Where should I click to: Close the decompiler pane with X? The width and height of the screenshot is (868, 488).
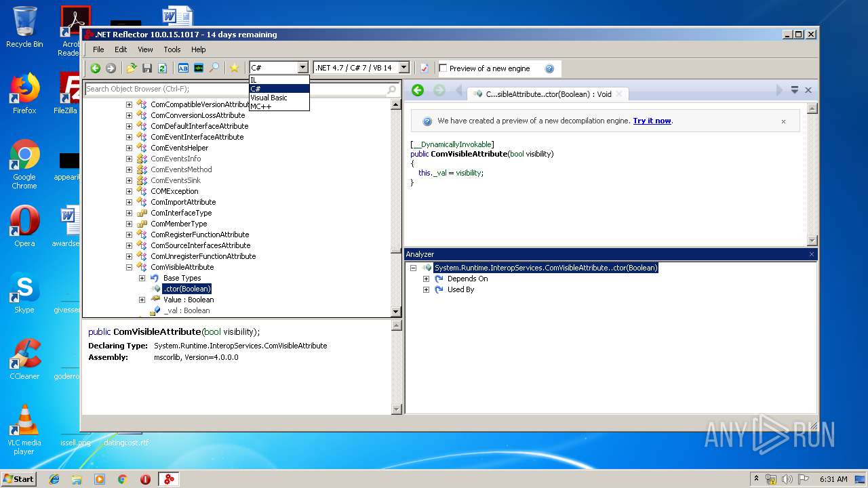click(x=808, y=90)
